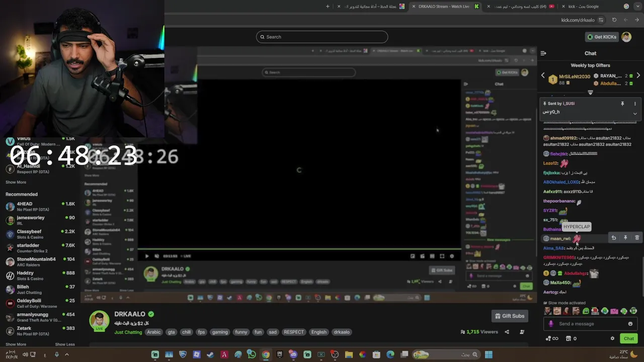Click the Gift Subs button

pos(510,316)
